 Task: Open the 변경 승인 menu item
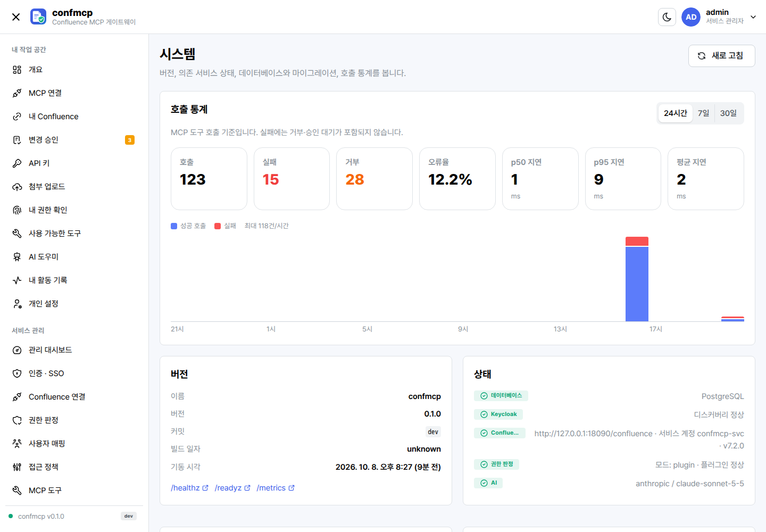point(74,140)
